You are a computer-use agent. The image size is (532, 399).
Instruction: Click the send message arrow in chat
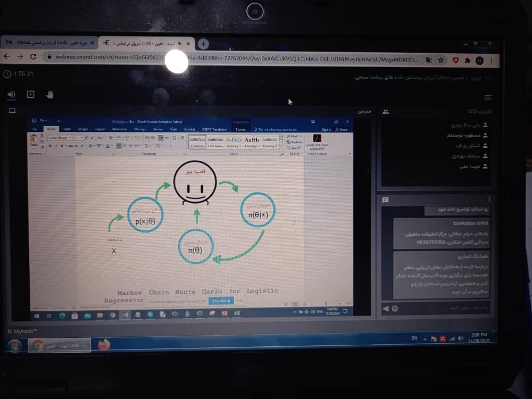386,308
